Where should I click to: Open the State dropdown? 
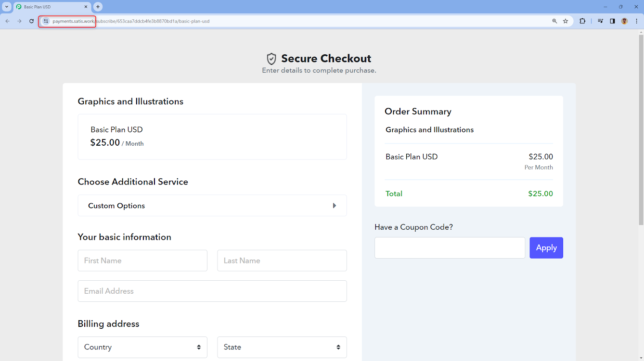282,347
